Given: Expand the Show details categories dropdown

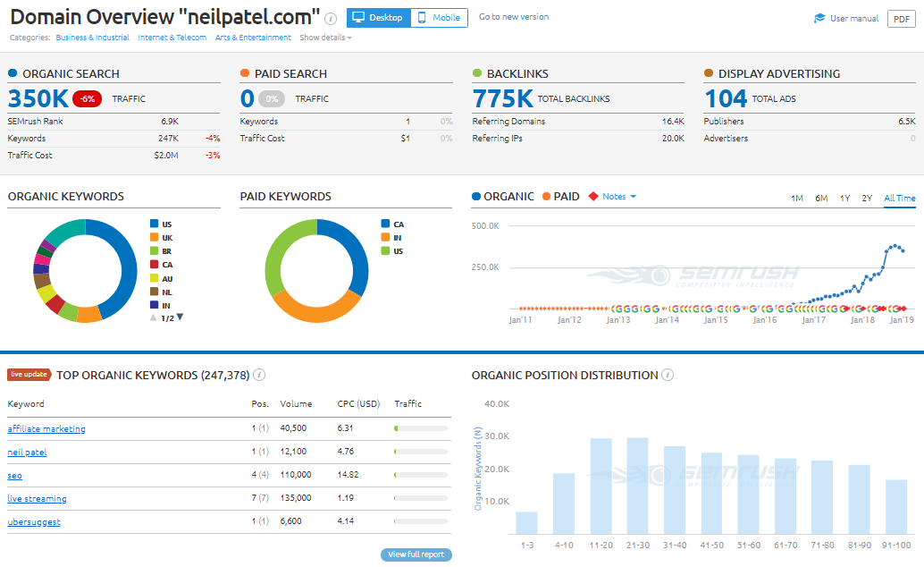Looking at the screenshot, I should pyautogui.click(x=325, y=38).
